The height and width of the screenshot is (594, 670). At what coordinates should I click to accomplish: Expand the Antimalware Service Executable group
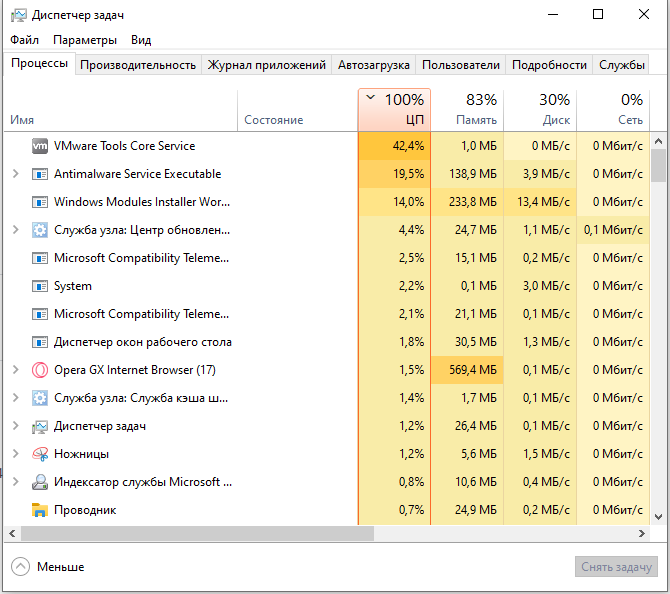[16, 174]
